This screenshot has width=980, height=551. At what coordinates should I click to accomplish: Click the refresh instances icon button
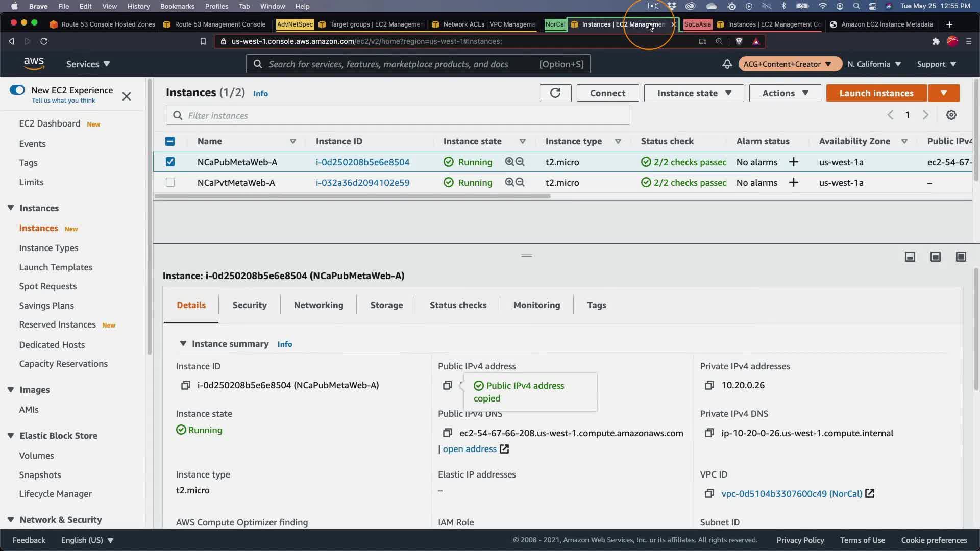coord(555,93)
